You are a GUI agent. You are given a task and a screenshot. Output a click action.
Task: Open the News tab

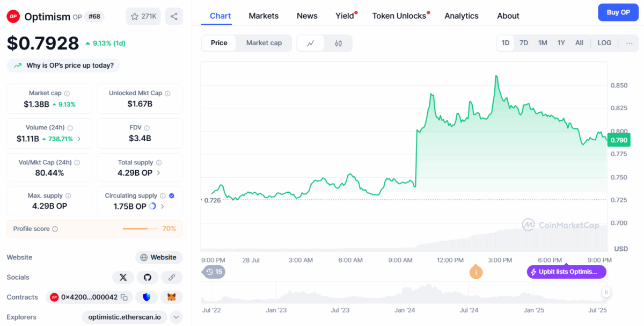coord(307,16)
